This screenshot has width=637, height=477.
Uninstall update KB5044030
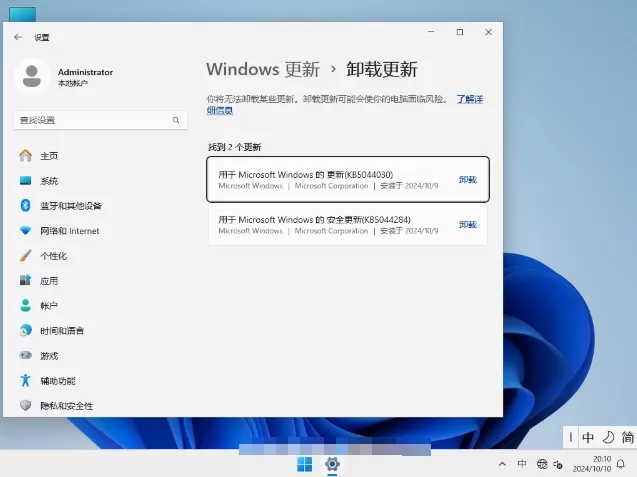tap(468, 180)
